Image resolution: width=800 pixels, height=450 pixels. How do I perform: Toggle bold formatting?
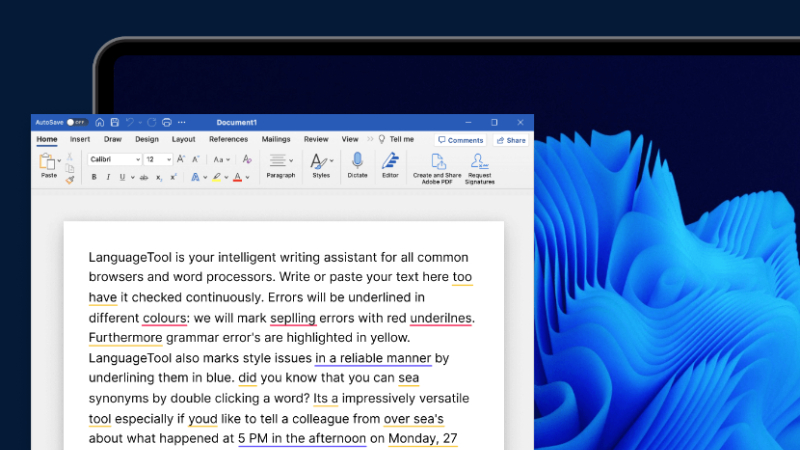click(94, 178)
